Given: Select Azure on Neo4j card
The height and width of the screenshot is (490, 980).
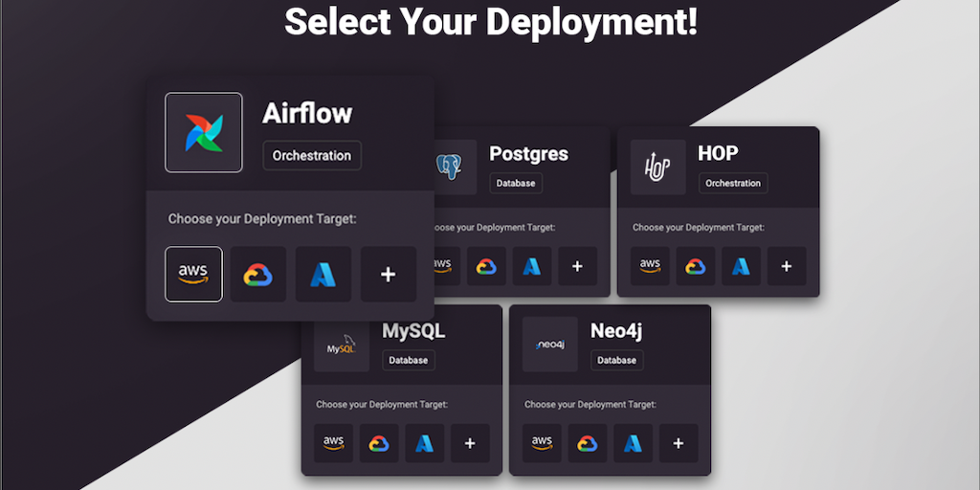Looking at the screenshot, I should (x=634, y=443).
